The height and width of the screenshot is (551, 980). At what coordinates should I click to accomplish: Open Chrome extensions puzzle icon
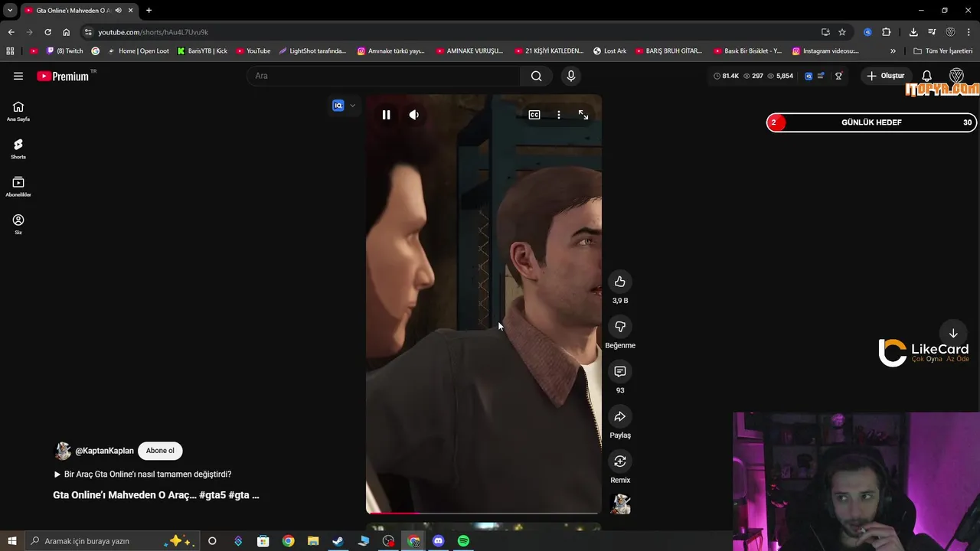pyautogui.click(x=886, y=32)
